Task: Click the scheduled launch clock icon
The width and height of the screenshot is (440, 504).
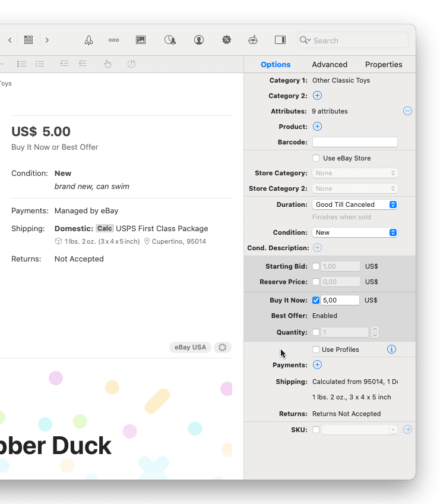Action: coord(170,40)
